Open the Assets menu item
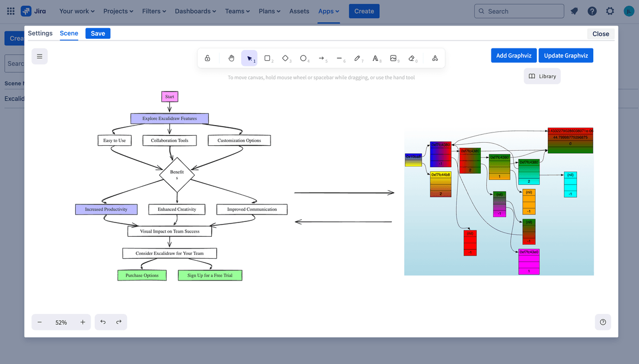The height and width of the screenshot is (364, 639). (299, 11)
